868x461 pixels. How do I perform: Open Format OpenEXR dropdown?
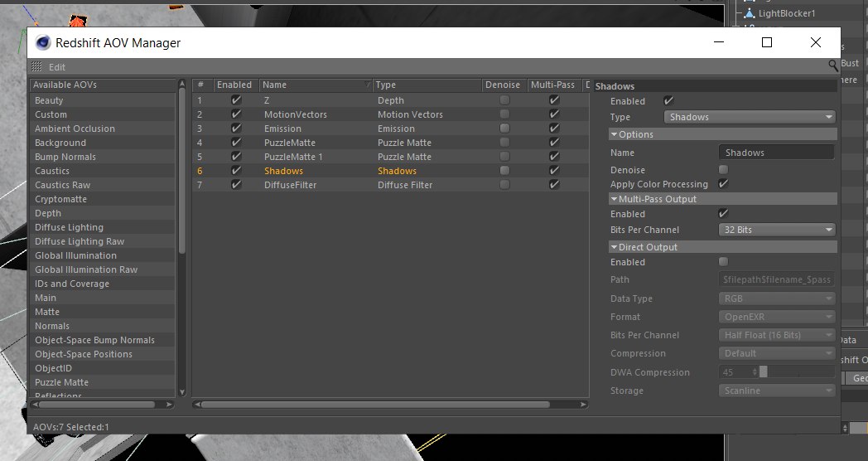[x=777, y=317]
